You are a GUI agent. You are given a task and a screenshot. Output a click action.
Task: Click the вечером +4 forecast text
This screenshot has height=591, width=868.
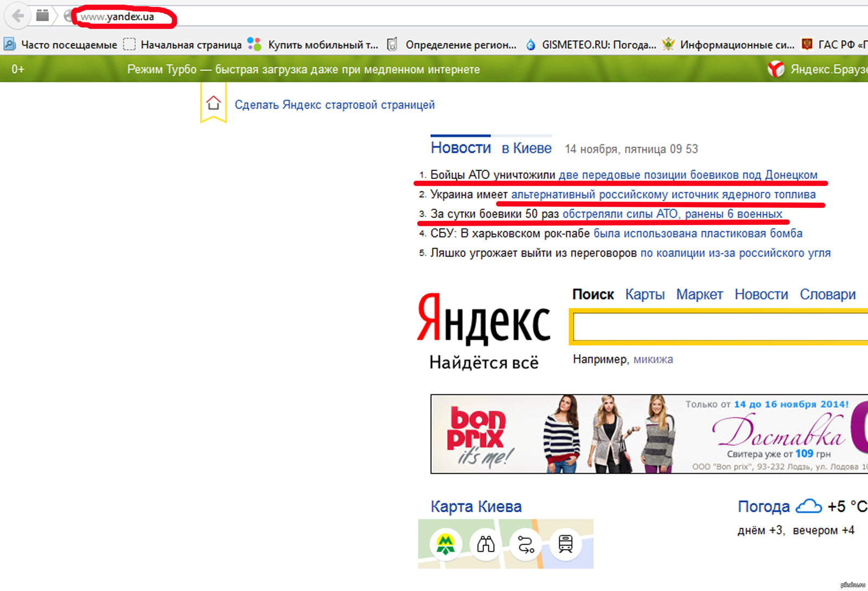pos(824,530)
